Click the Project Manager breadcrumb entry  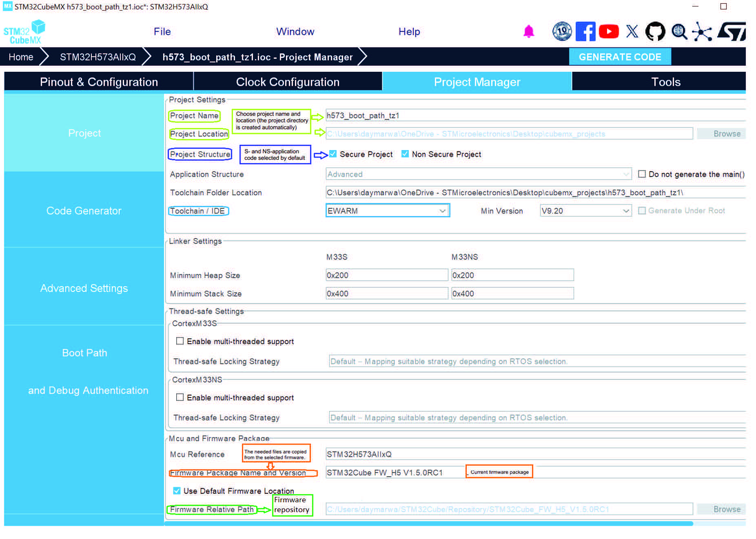coord(257,57)
